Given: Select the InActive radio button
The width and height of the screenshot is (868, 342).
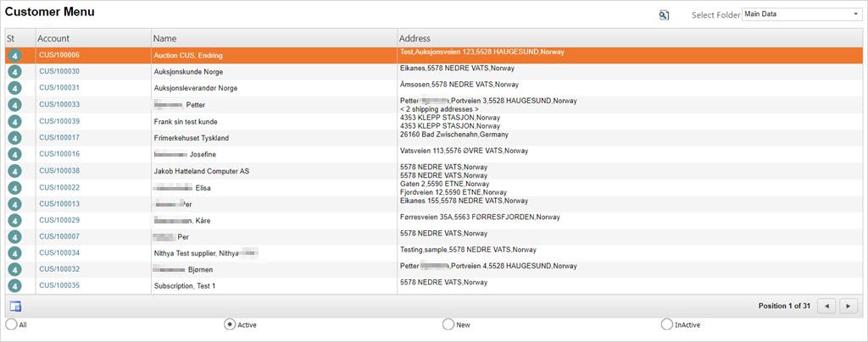Looking at the screenshot, I should click(666, 324).
